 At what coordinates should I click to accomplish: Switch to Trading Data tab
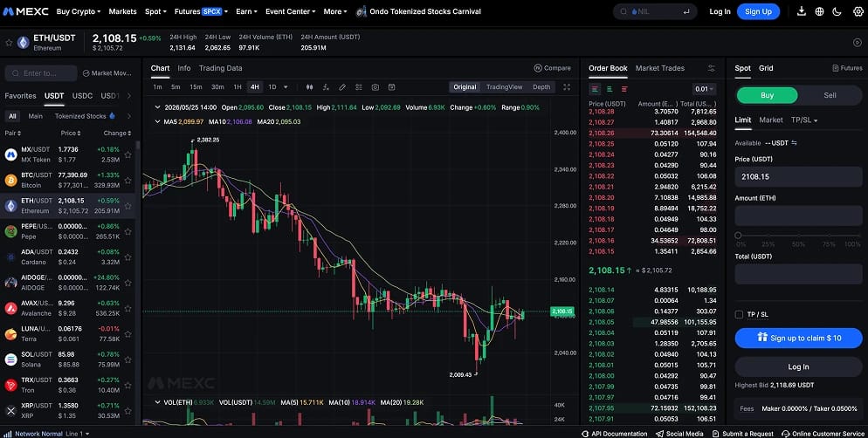tap(220, 68)
